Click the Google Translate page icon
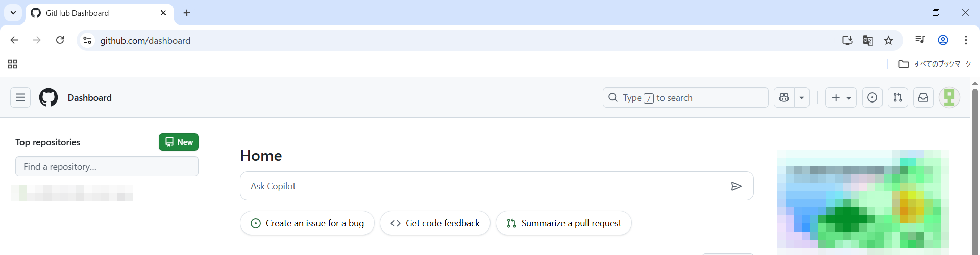 click(x=868, y=40)
